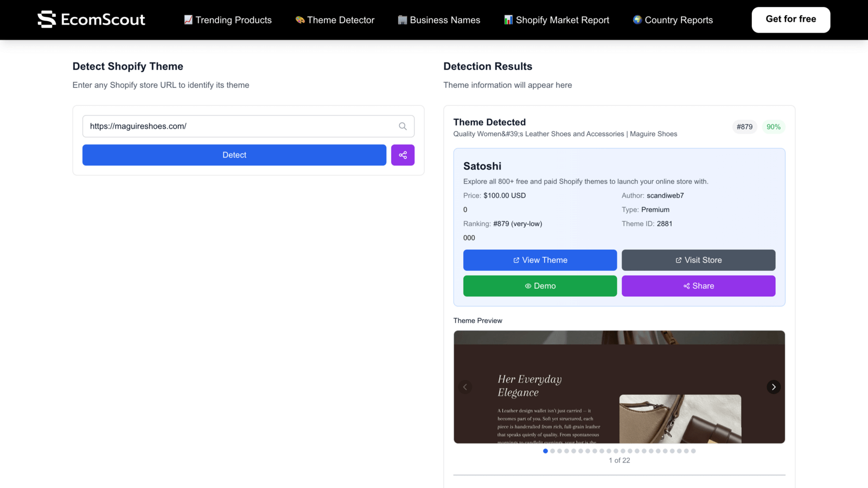Select the last carousel dot

pyautogui.click(x=693, y=451)
